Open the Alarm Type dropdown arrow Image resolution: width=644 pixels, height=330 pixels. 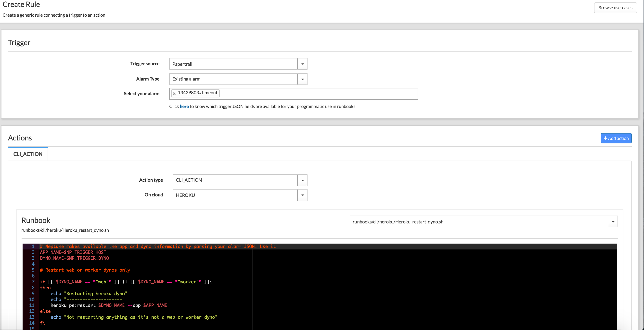[x=302, y=79]
